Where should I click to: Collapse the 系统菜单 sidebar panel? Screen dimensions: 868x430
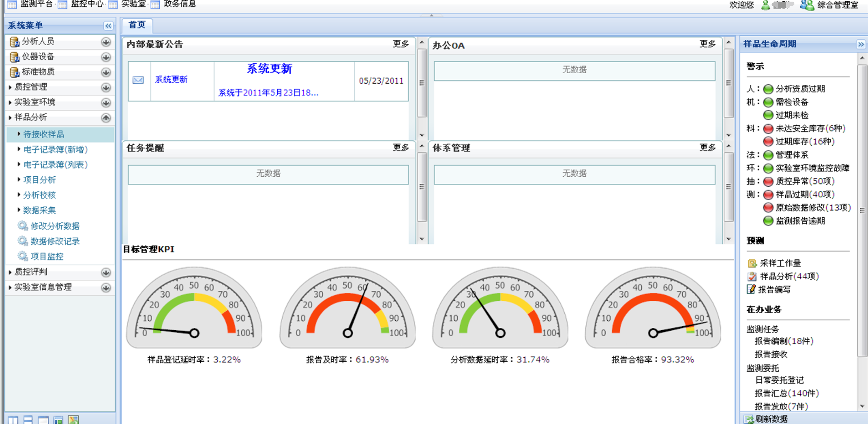pyautogui.click(x=108, y=26)
